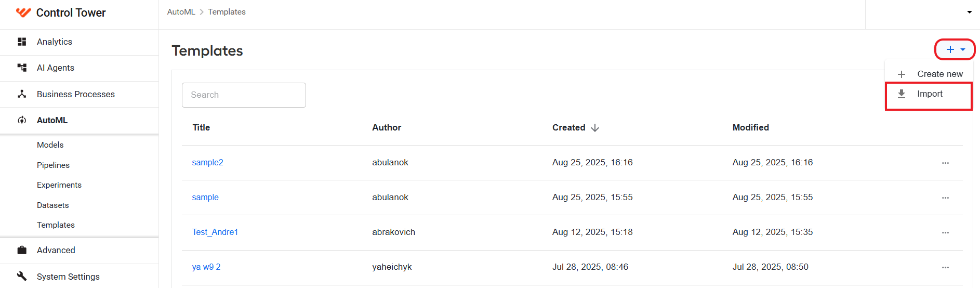Open the three-dots menu for Test_Andre1 row
The image size is (980, 288).
[x=945, y=232]
